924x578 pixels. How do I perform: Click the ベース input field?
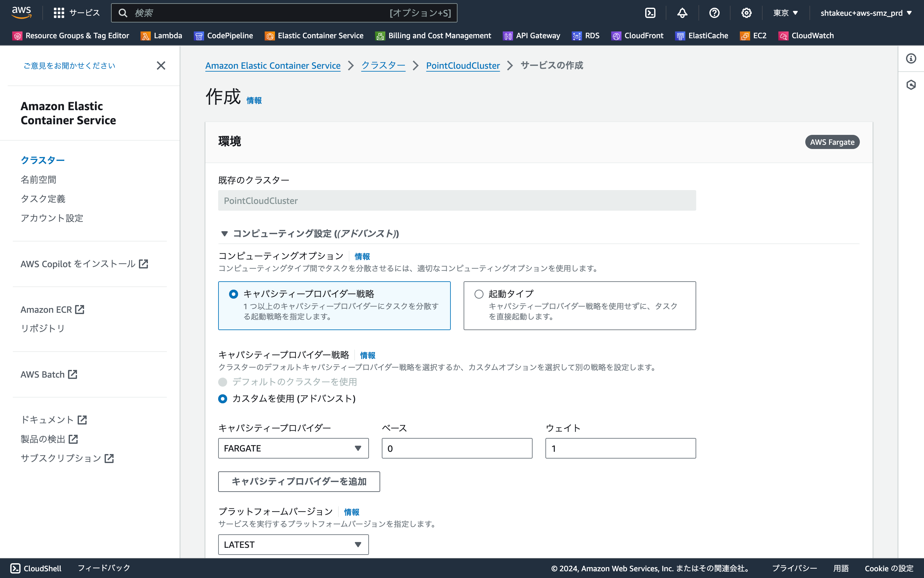(x=457, y=448)
